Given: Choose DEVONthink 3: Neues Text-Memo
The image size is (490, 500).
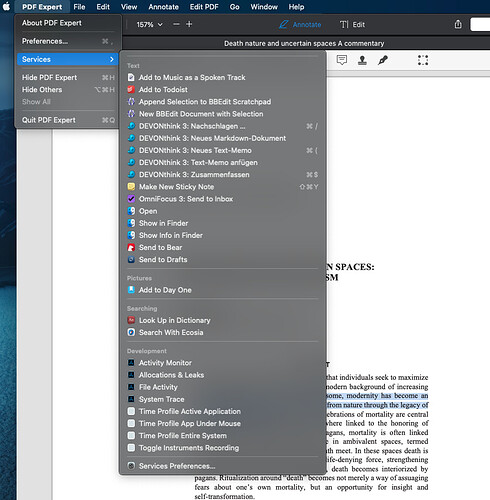Looking at the screenshot, I should coord(223,151).
